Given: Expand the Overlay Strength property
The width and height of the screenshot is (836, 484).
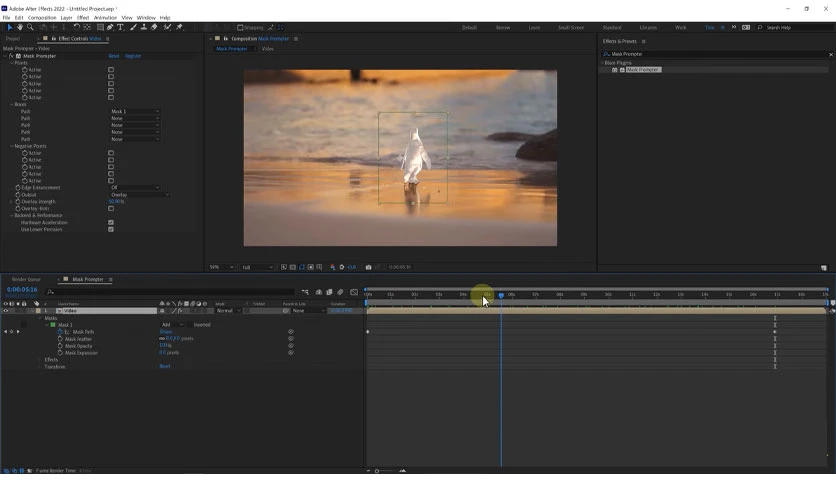Looking at the screenshot, I should [x=12, y=201].
